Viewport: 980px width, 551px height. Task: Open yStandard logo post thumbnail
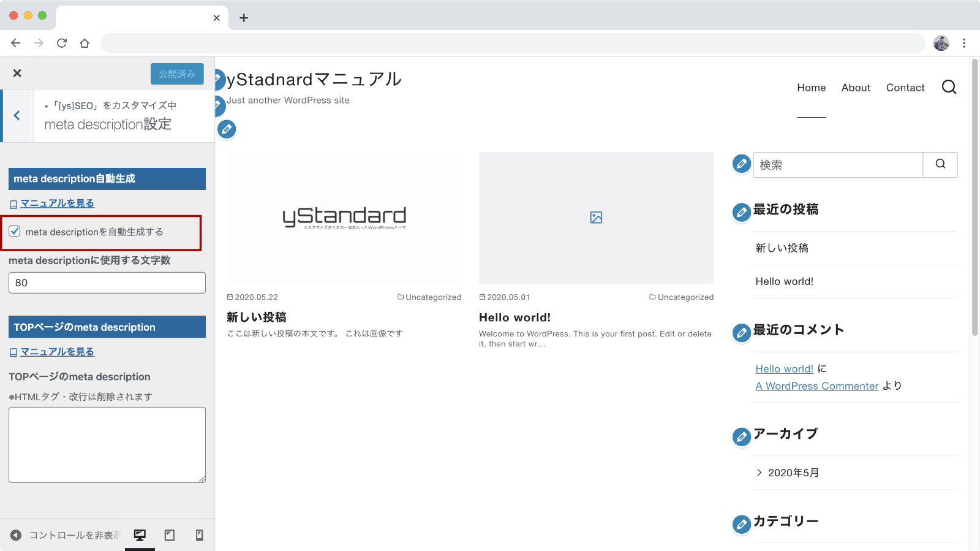click(x=344, y=218)
